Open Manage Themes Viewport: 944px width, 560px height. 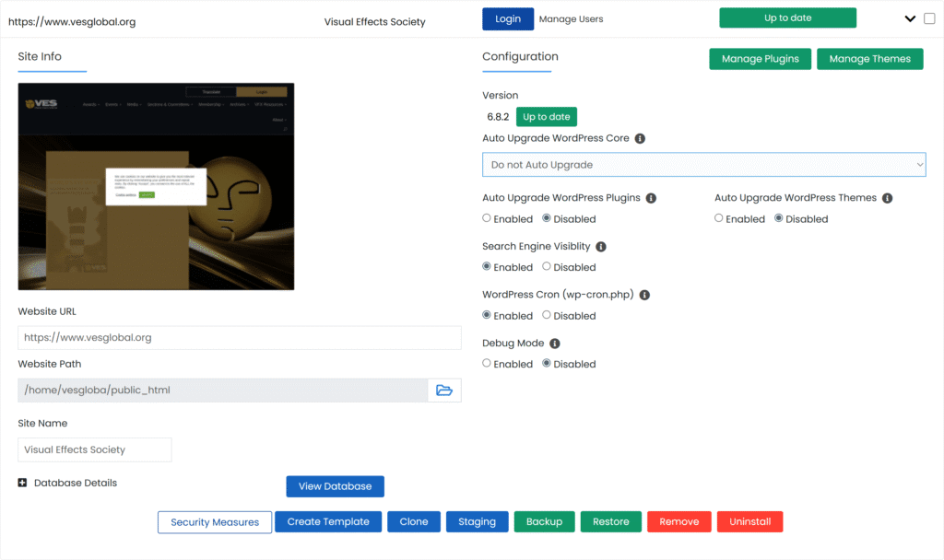870,59
